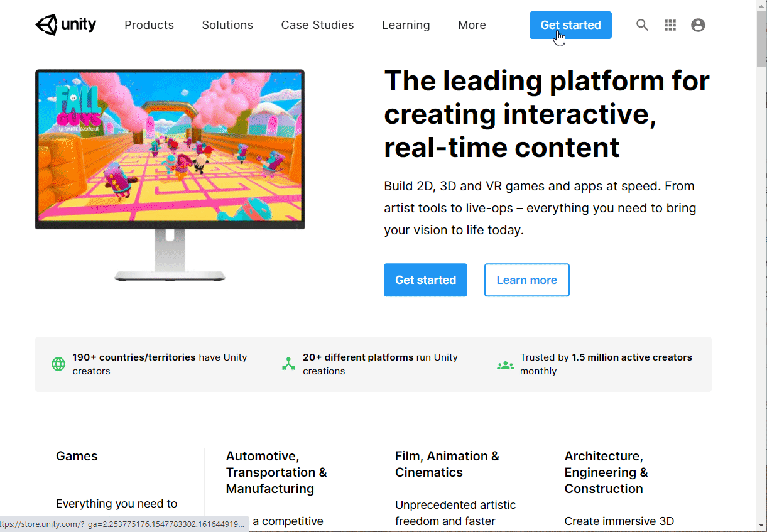This screenshot has width=767, height=532.
Task: Click the '190+ countries/territories' statistic text
Action: [x=134, y=357]
